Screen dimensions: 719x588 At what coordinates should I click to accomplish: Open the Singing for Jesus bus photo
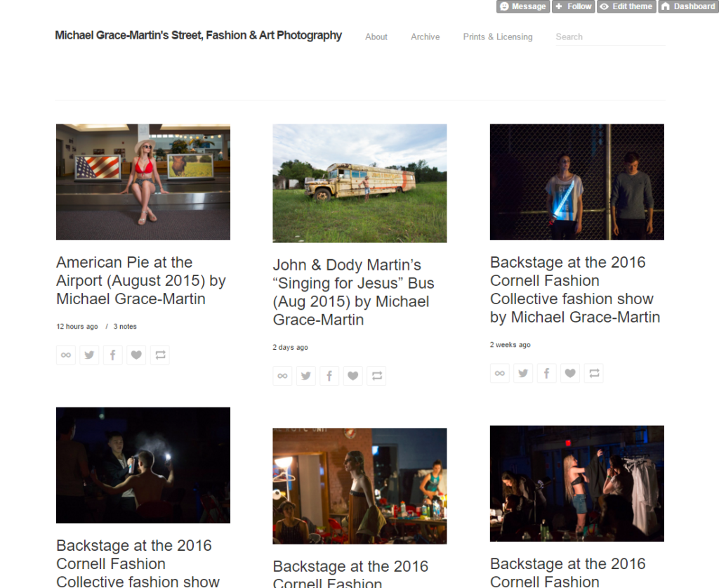[359, 183]
